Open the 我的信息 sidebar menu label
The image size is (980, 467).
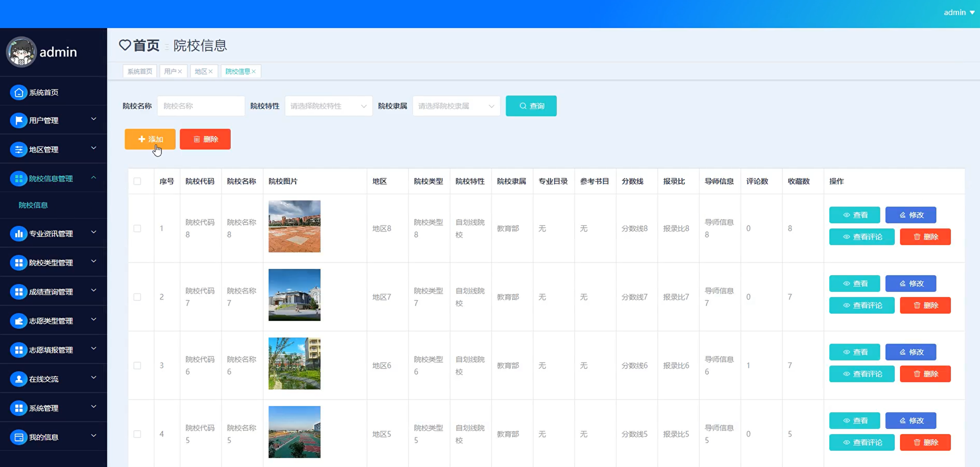point(44,437)
